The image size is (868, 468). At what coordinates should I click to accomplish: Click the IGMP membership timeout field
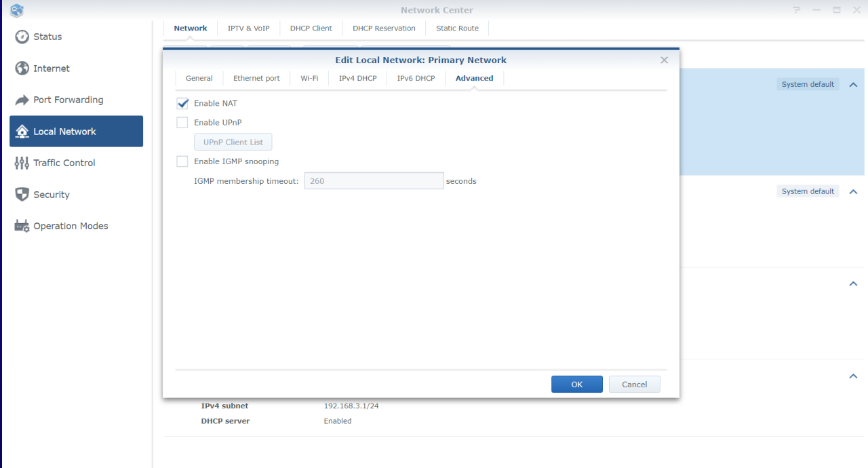click(374, 181)
